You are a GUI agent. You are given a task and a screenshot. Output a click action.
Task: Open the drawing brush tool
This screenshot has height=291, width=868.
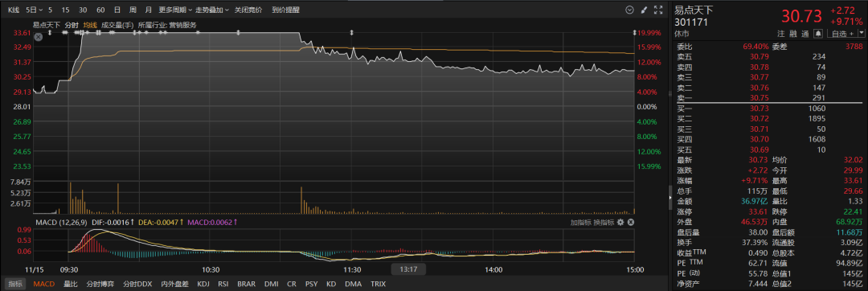point(643,10)
